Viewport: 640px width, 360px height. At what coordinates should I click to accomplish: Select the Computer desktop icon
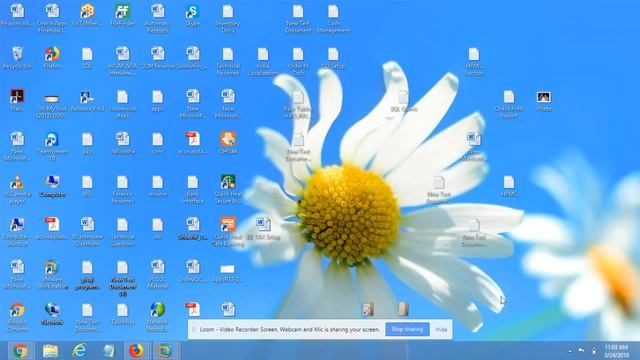point(52,186)
